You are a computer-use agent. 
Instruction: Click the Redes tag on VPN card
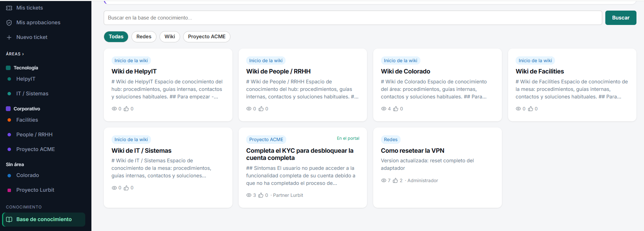pos(391,139)
